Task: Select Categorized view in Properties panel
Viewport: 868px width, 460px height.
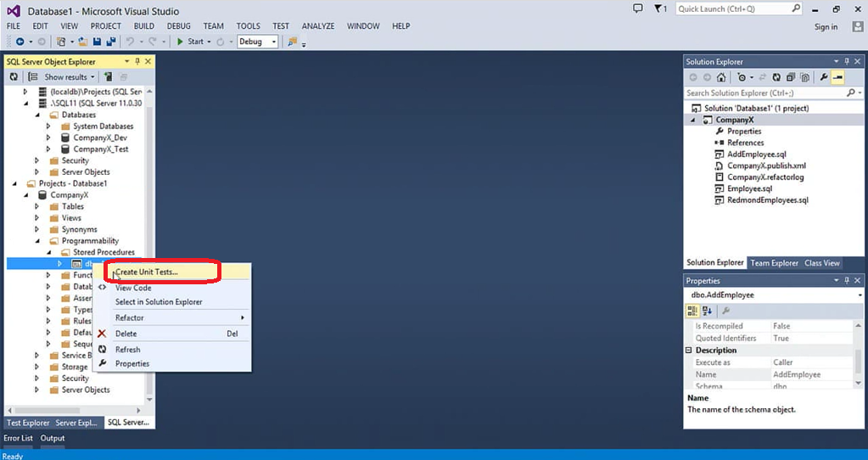Action: [x=692, y=311]
